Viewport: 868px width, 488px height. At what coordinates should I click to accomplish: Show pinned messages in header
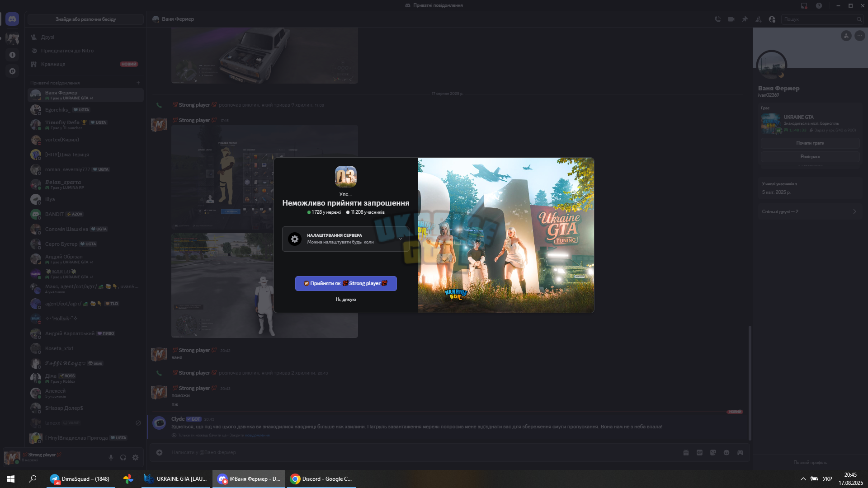tap(745, 19)
